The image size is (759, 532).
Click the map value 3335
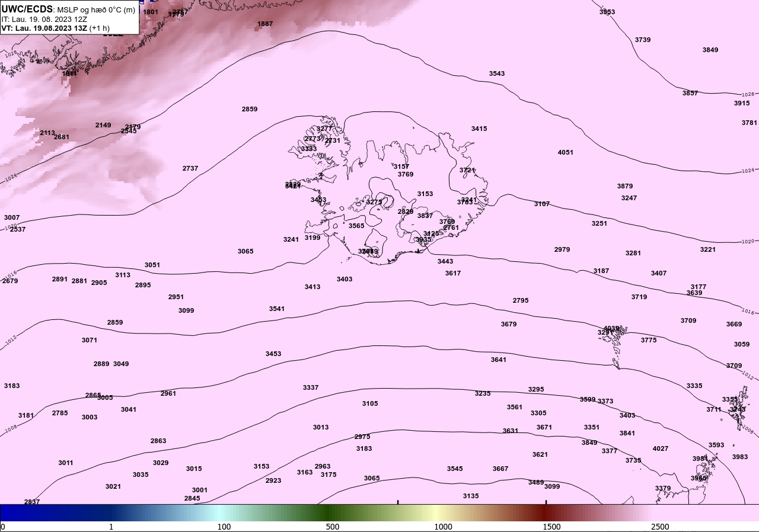point(694,386)
